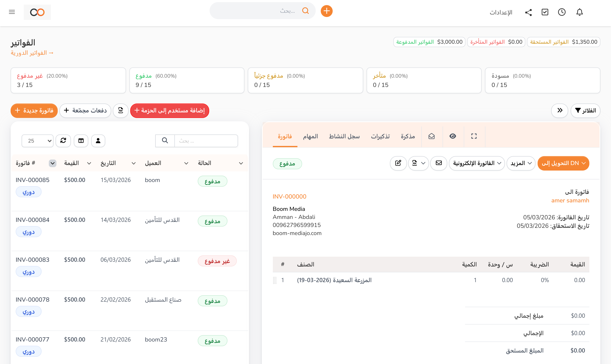Open the hamburger menu icon
611x364 pixels.
click(12, 12)
